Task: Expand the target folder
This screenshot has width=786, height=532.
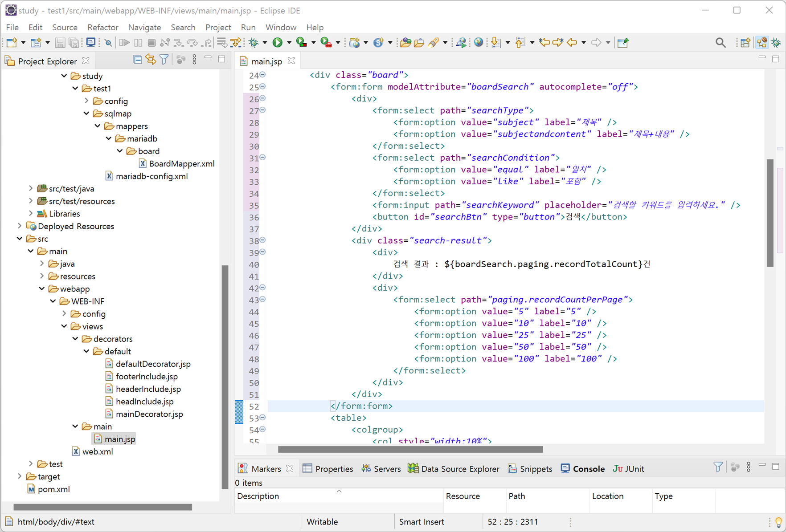Action: click(x=20, y=476)
